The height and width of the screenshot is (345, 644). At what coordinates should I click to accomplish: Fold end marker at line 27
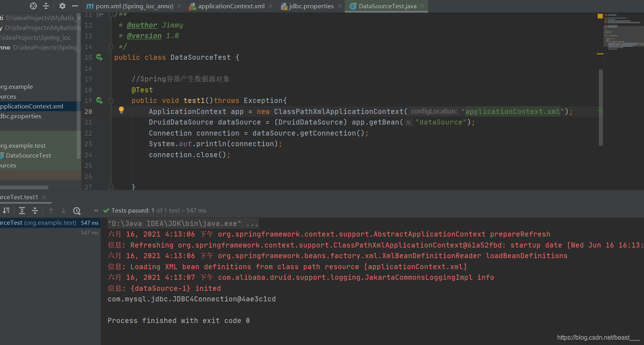click(111, 187)
